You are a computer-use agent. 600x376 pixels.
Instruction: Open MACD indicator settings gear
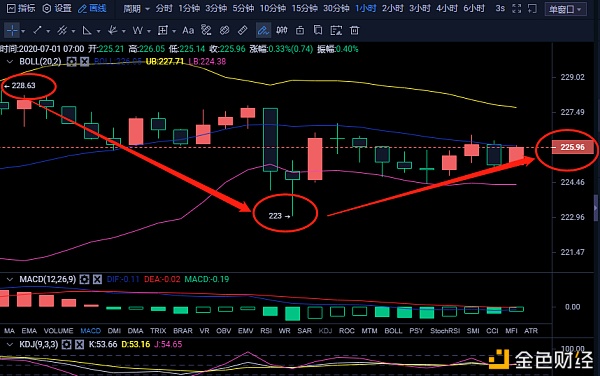click(84, 280)
